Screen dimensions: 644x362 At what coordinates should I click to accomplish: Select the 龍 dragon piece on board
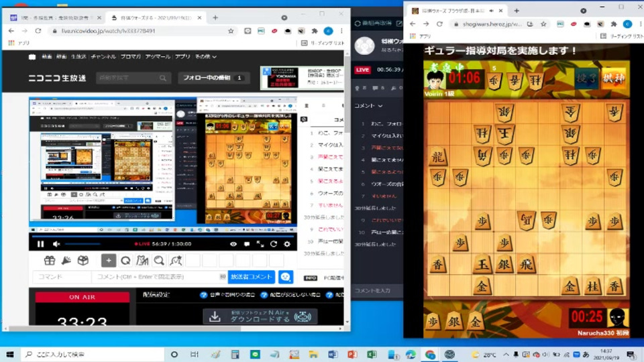[x=438, y=157]
